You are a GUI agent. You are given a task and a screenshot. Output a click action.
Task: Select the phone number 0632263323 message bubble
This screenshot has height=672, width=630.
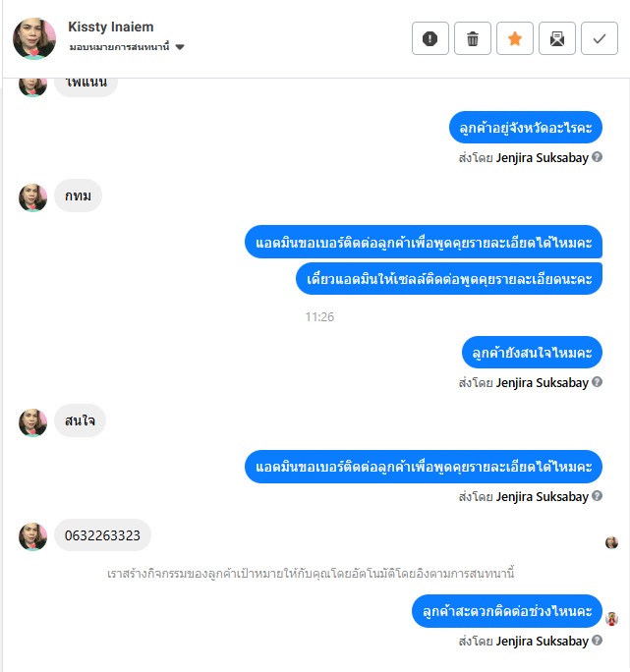tap(102, 535)
